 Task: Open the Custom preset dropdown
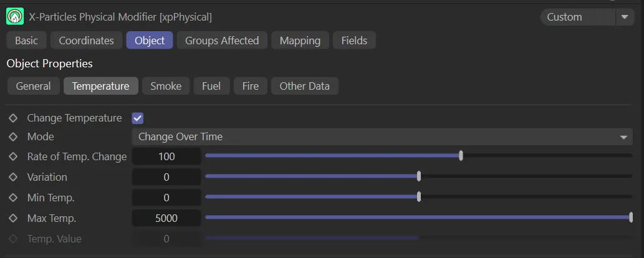(x=577, y=17)
